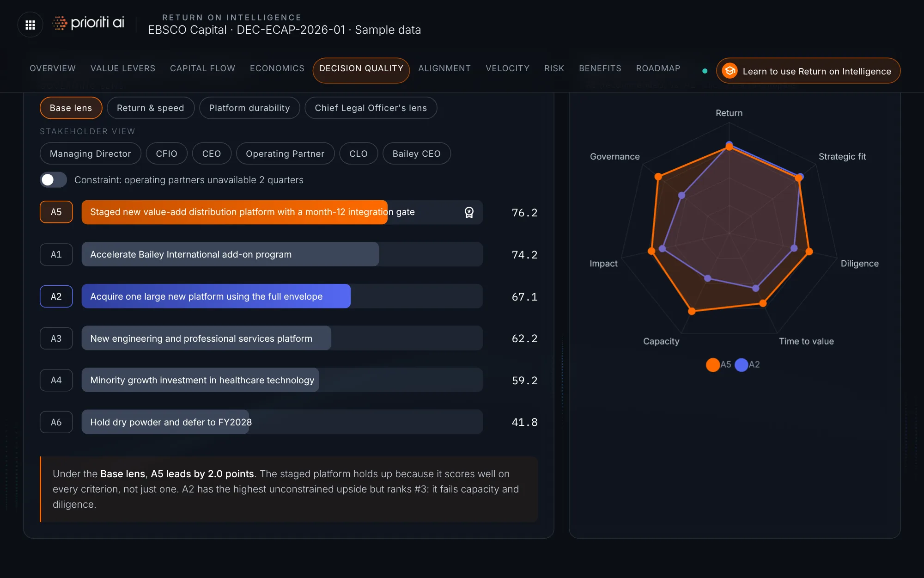Click Learn to use Return on Intelligence
Viewport: 924px width, 578px height.
pyautogui.click(x=808, y=71)
